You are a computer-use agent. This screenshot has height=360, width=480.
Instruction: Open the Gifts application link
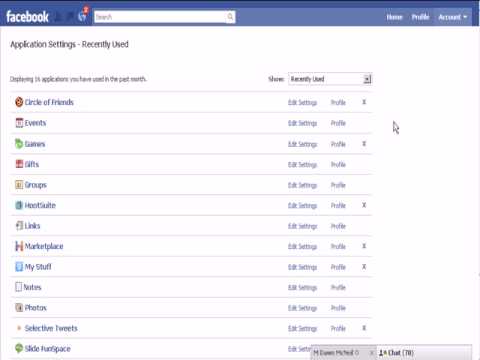click(x=32, y=164)
